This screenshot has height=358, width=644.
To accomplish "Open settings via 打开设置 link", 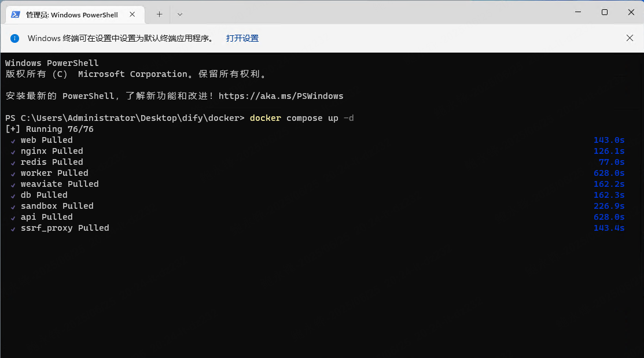I will pyautogui.click(x=242, y=38).
